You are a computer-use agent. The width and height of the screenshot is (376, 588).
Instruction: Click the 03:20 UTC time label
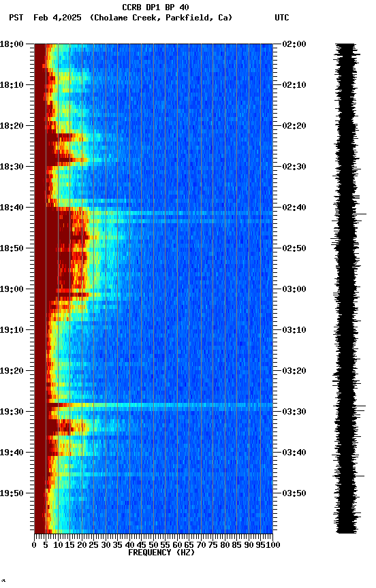294,371
